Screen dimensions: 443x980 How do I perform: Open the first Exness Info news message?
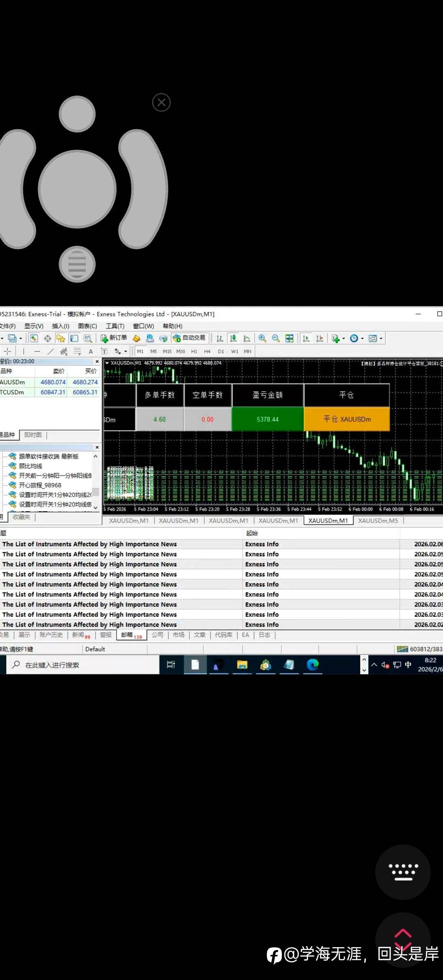(89, 544)
